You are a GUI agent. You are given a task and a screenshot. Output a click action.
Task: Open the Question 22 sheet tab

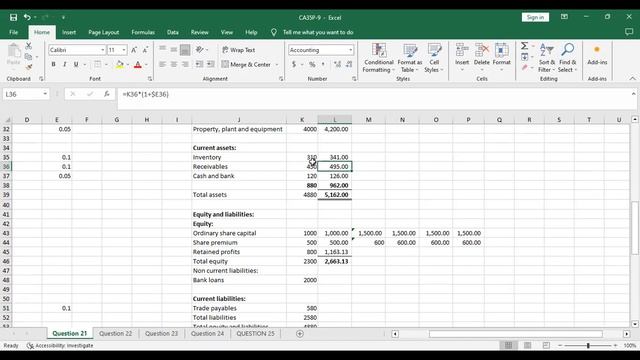(116, 333)
